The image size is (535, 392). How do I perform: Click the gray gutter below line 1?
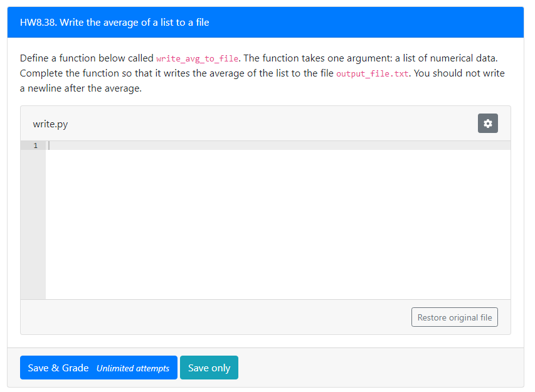33,225
